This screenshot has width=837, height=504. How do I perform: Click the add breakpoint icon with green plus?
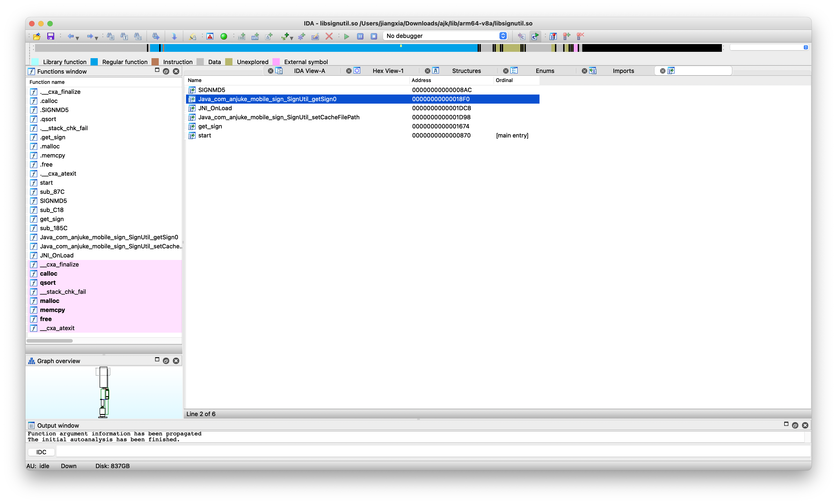566,36
